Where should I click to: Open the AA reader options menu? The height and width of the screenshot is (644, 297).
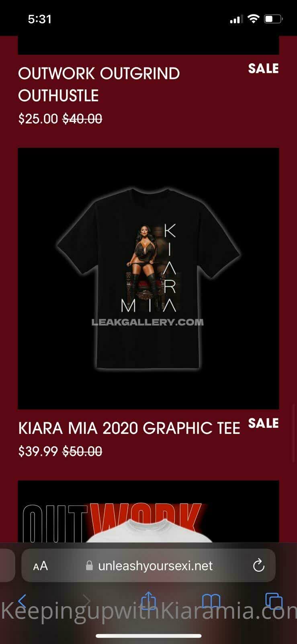tap(40, 566)
